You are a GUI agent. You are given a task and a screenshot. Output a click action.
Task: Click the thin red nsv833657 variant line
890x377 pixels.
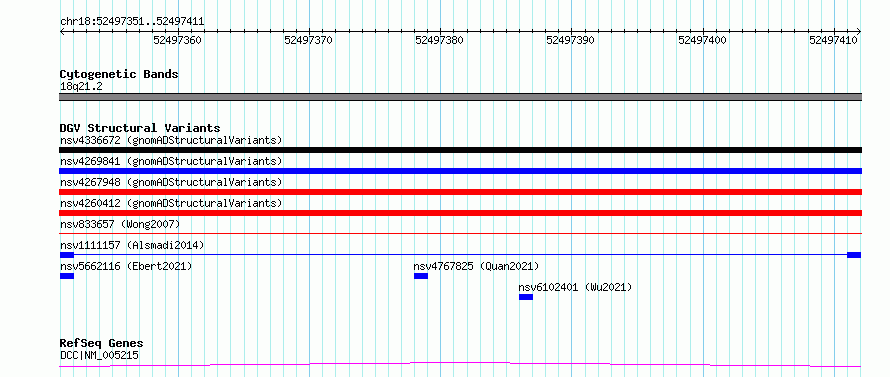tap(460, 233)
